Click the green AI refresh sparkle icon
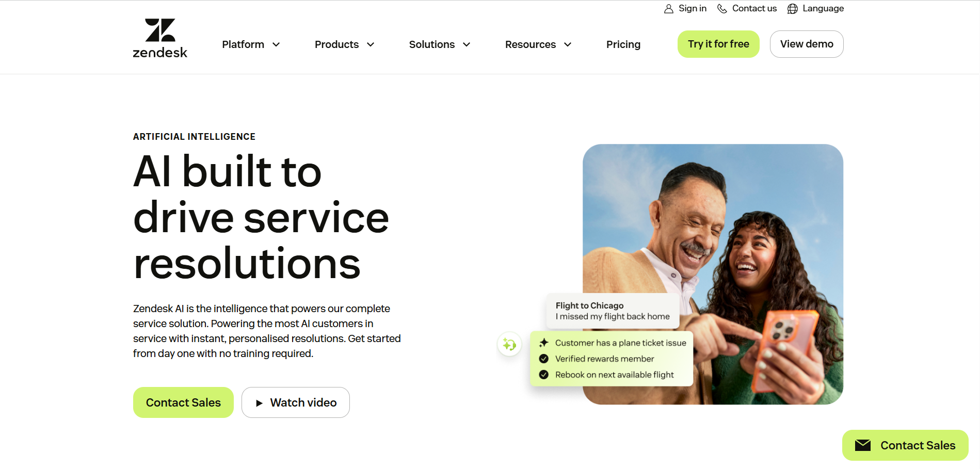This screenshot has height=469, width=980. click(509, 344)
